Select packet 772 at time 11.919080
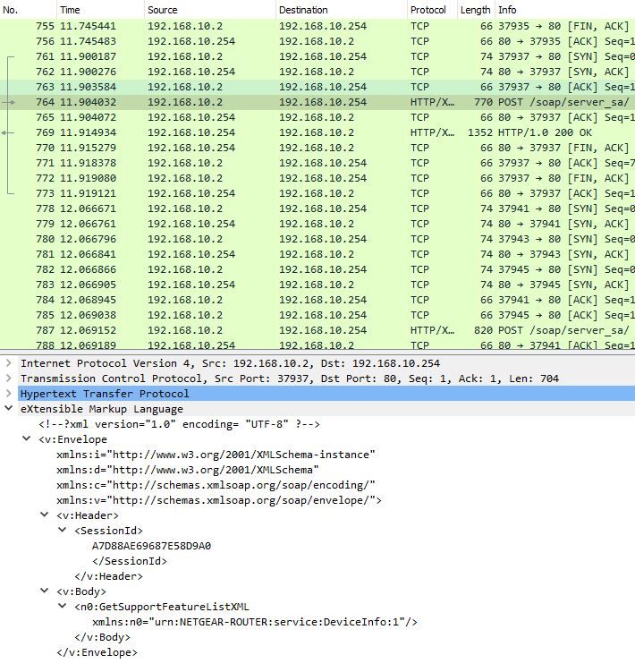Viewport: 635px width, 672px height. point(317,178)
